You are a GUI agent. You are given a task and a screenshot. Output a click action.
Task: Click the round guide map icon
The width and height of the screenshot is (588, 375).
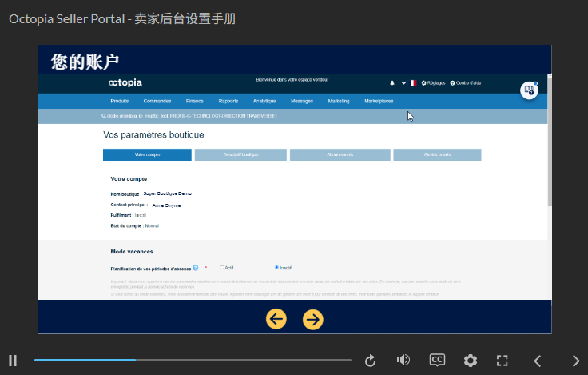click(x=529, y=90)
